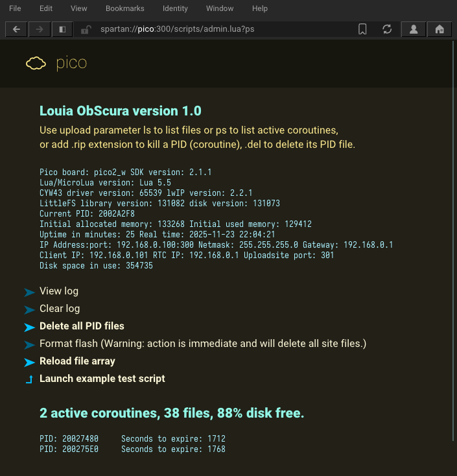Reload the page with the refresh icon
The height and width of the screenshot is (476, 457).
click(x=387, y=29)
